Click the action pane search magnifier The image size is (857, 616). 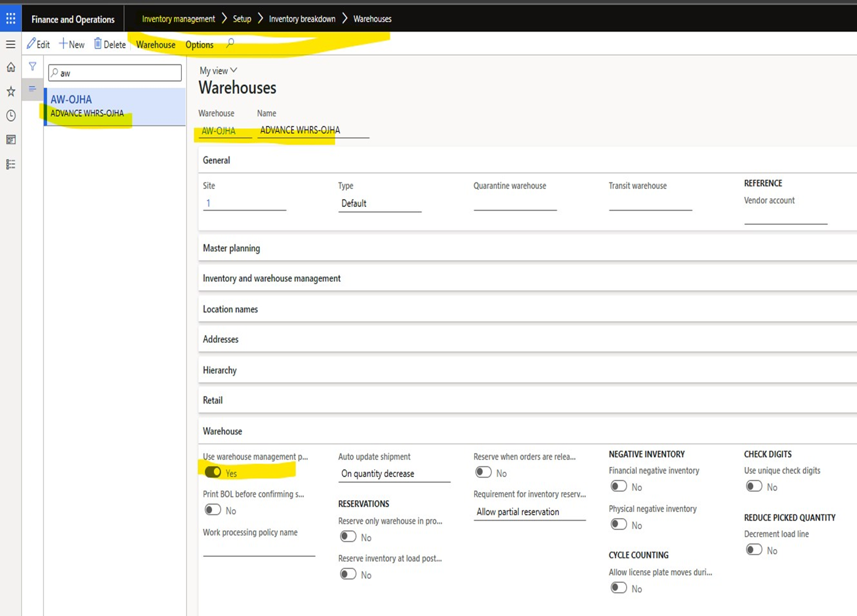[x=230, y=43]
